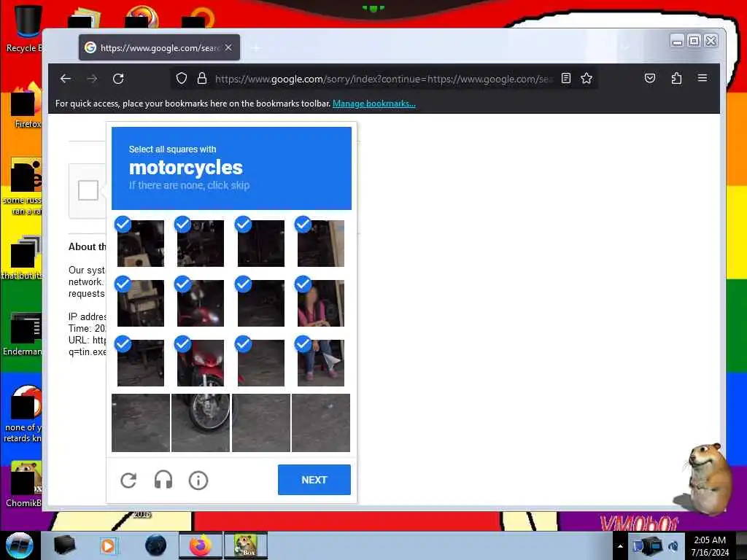
Task: Maximize the Firefox window
Action: tap(694, 41)
